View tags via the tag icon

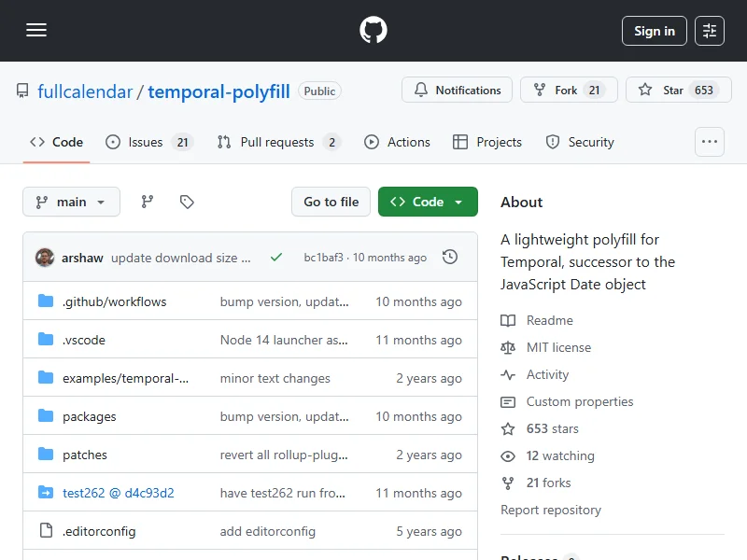point(187,202)
